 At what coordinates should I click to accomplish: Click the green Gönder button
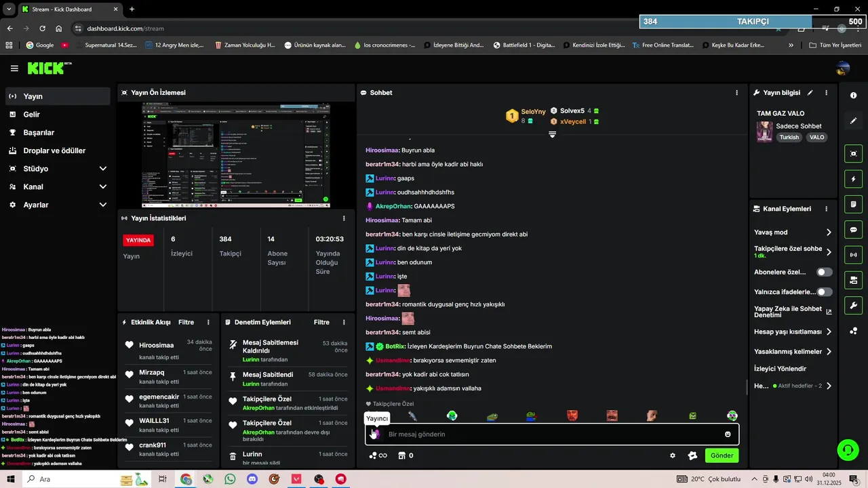(722, 455)
